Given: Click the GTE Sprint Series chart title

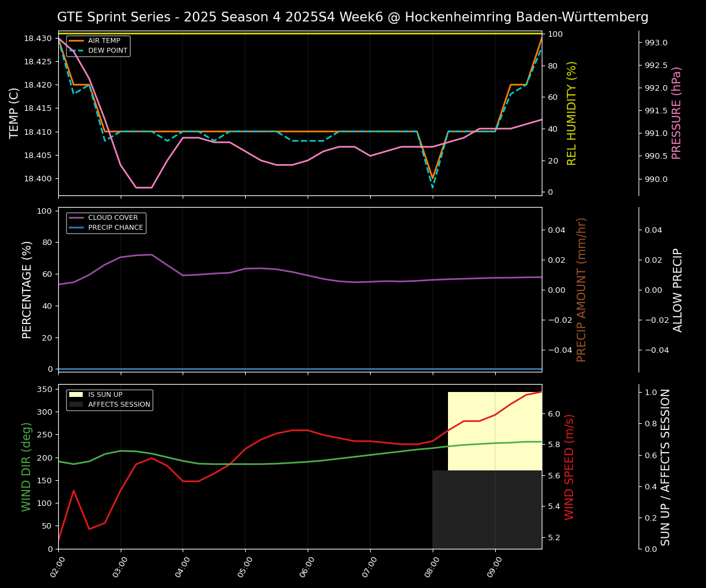Looking at the screenshot, I should (352, 17).
